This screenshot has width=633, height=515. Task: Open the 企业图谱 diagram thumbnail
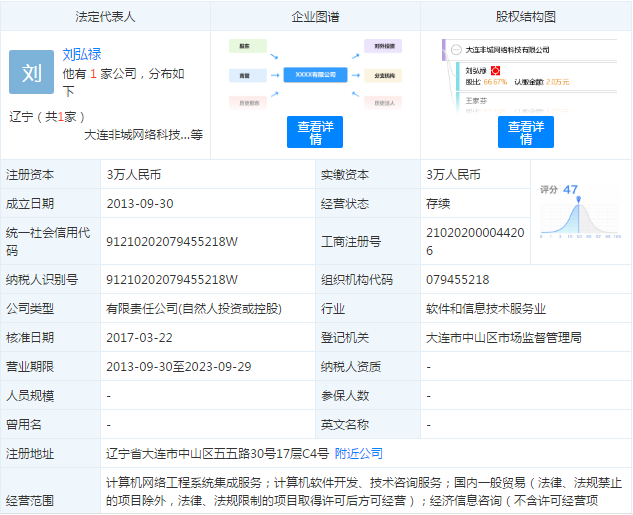pos(315,75)
